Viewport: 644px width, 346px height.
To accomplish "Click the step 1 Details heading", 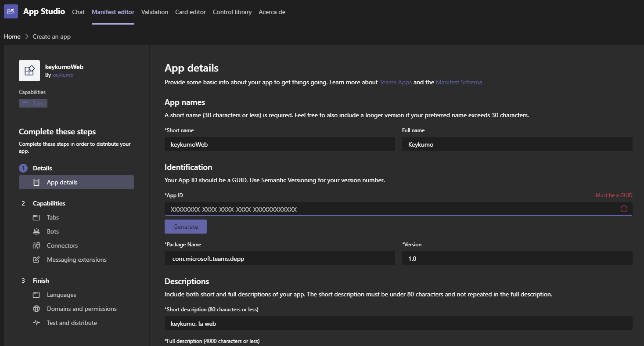I will (x=43, y=168).
